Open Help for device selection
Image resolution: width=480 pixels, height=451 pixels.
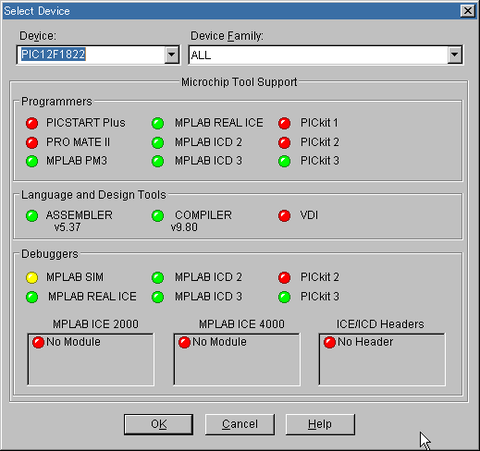tap(320, 424)
